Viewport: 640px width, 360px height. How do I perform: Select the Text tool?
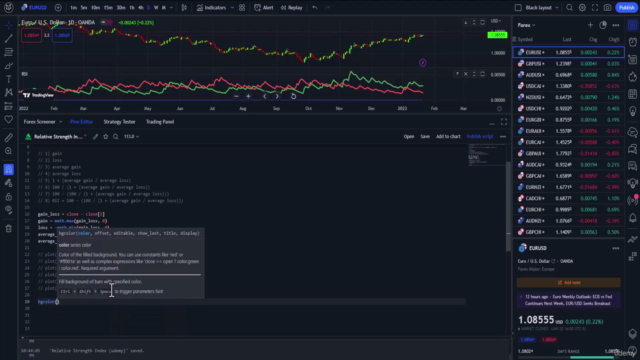coord(9,79)
